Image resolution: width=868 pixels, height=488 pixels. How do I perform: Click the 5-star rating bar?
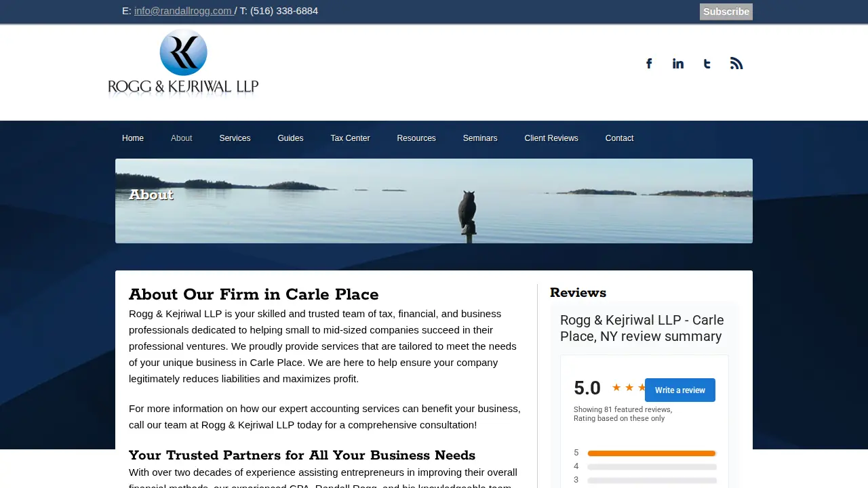tap(652, 453)
